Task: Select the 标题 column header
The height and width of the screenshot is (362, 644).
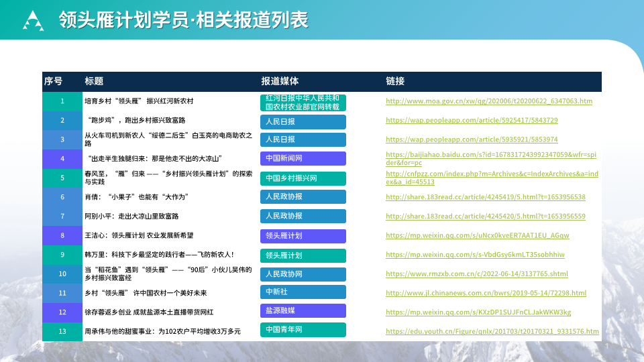Action: [x=94, y=81]
